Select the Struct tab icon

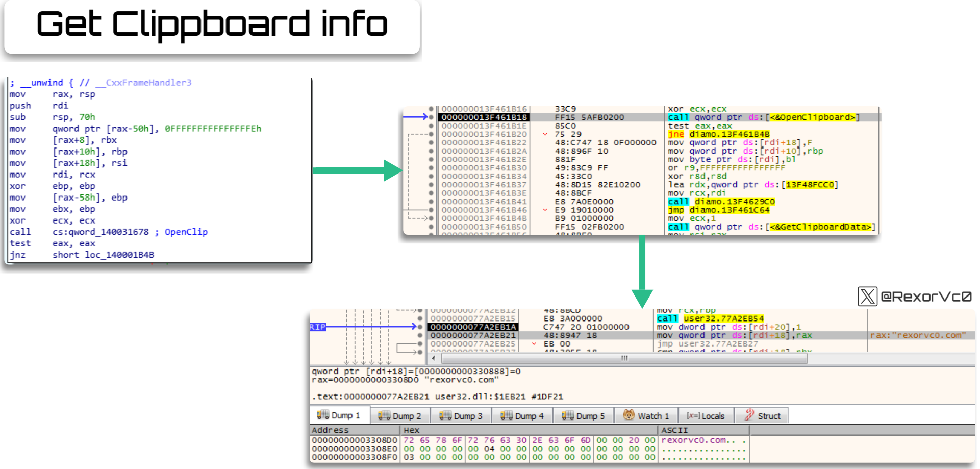(x=749, y=415)
